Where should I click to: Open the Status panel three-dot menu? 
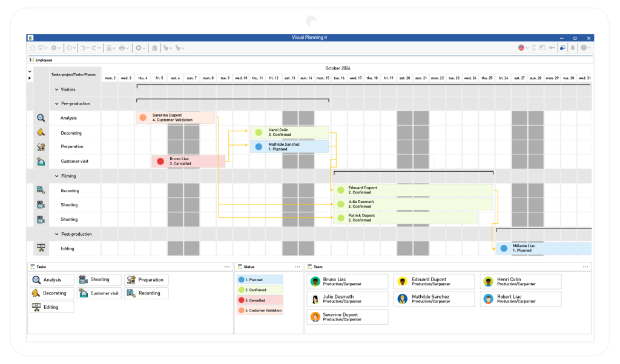tap(297, 267)
